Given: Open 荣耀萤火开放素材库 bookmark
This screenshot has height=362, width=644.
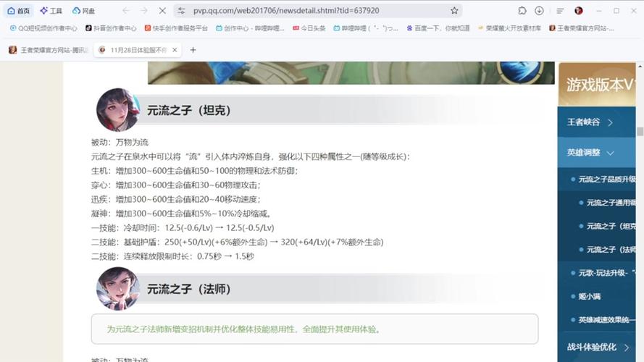Looking at the screenshot, I should click(509, 28).
